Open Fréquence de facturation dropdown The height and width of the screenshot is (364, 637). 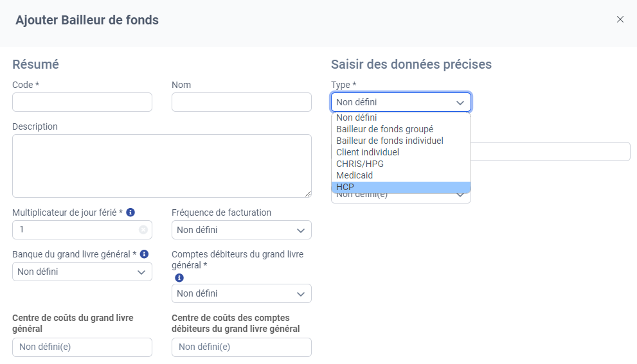click(x=241, y=230)
